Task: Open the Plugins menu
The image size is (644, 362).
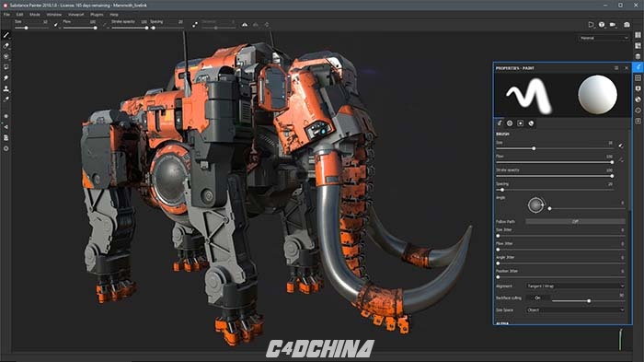Action: click(97, 15)
